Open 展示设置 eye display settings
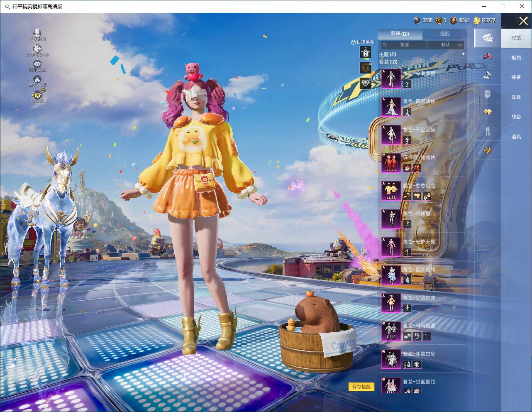 pos(37,64)
